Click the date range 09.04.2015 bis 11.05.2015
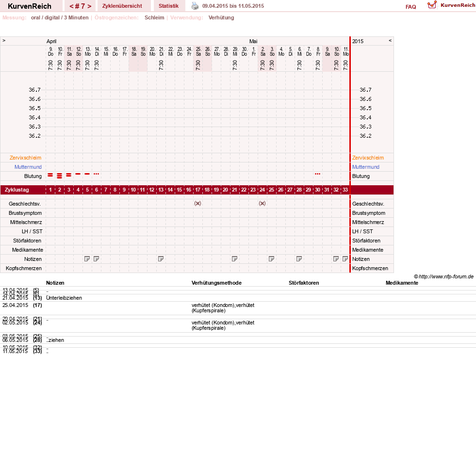The width and height of the screenshot is (476, 452). (233, 6)
